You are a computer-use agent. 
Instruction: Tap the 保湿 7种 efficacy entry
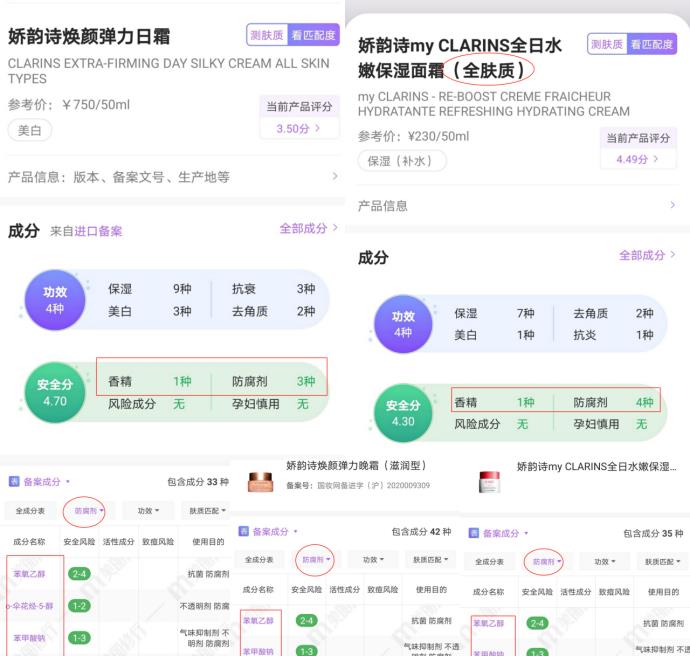[x=494, y=314]
